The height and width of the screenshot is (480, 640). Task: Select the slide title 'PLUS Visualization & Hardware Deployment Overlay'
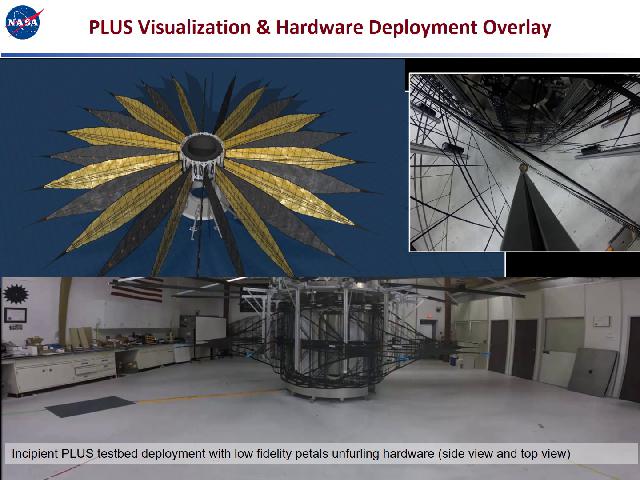(x=320, y=28)
